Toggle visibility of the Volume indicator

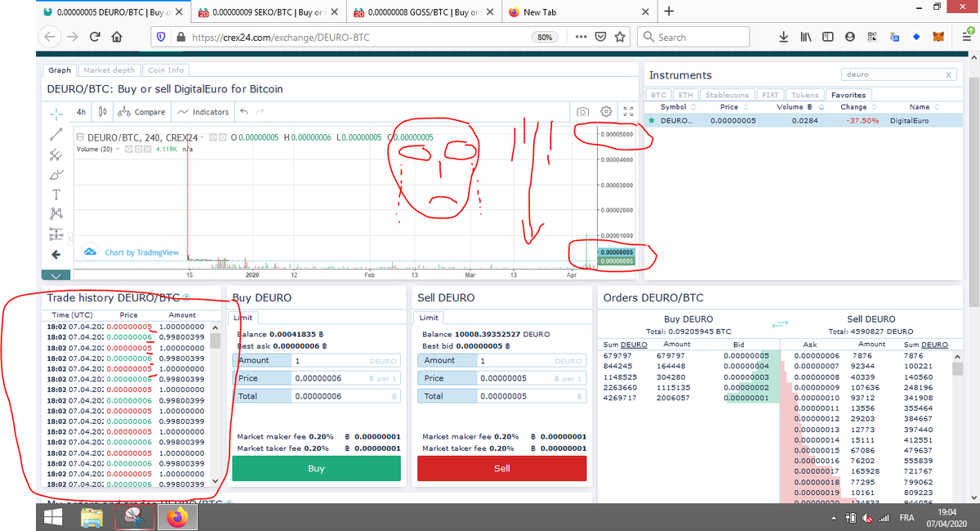(128, 149)
